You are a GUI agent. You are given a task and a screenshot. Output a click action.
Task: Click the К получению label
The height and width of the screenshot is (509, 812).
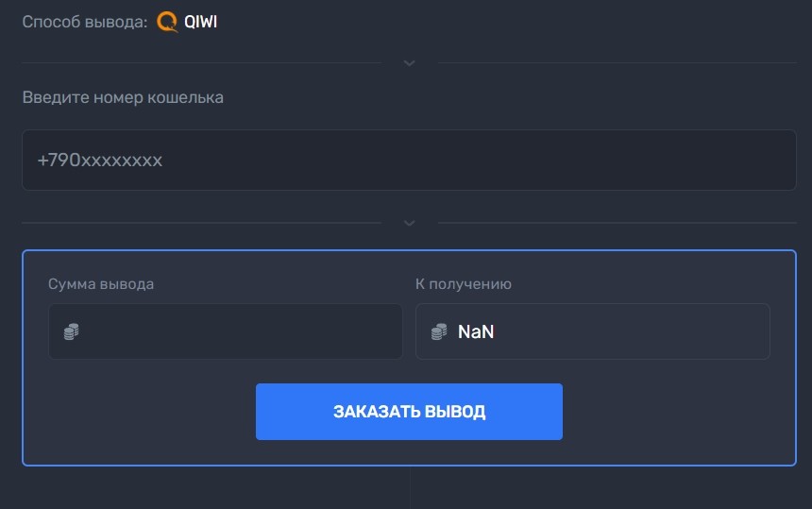point(464,283)
